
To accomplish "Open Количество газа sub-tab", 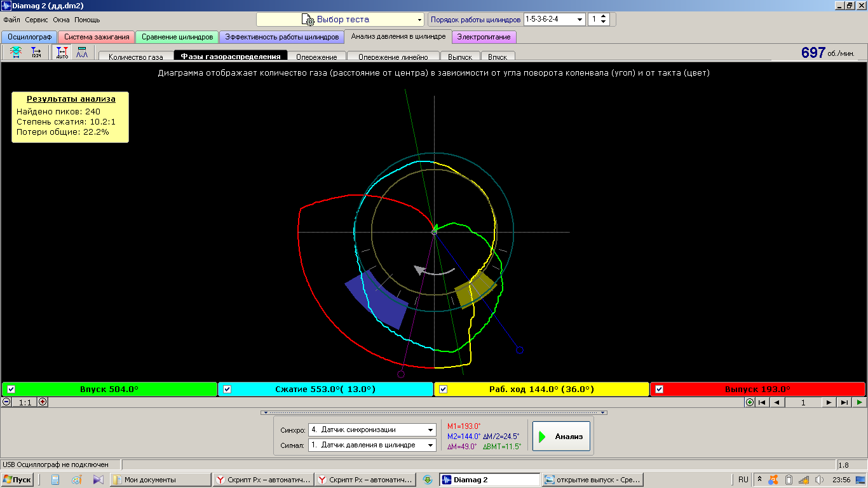I will pos(136,57).
